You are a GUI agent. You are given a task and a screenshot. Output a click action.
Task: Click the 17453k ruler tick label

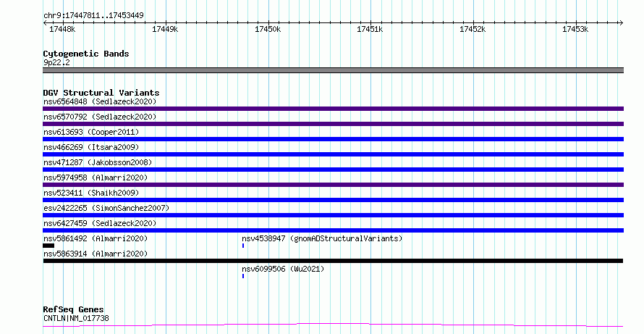(575, 29)
